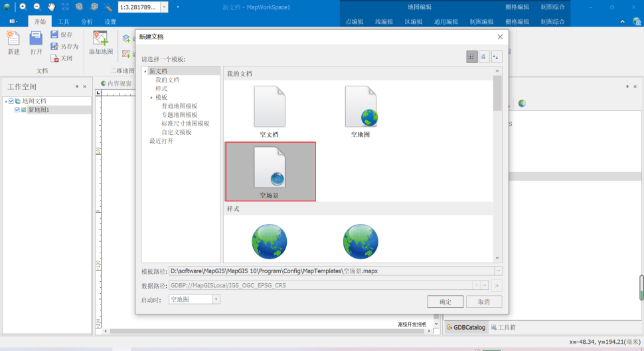Switch to the 内容视窗 tab
This screenshot has height=351, width=644.
coord(116,84)
